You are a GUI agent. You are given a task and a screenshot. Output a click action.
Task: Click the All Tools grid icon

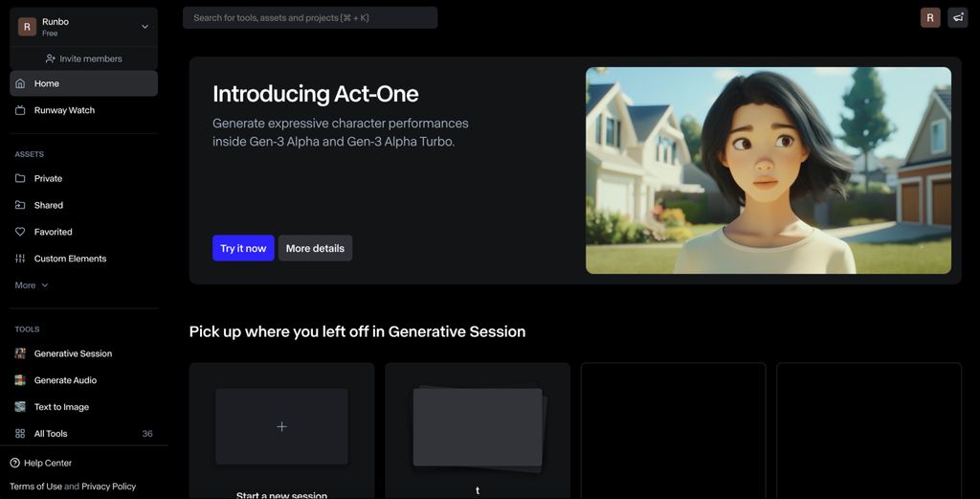click(20, 434)
